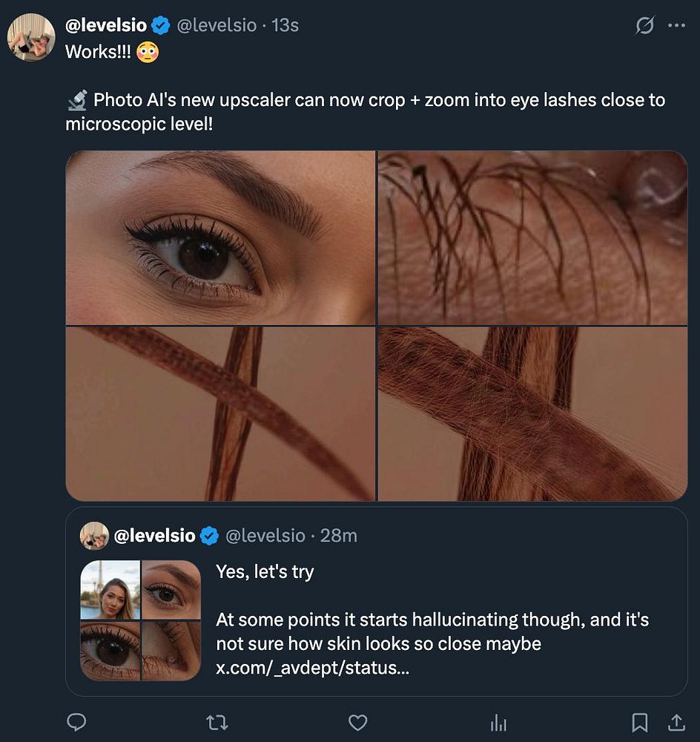Like the tweet with the heart icon
The width and height of the screenshot is (700, 742).
(x=358, y=722)
